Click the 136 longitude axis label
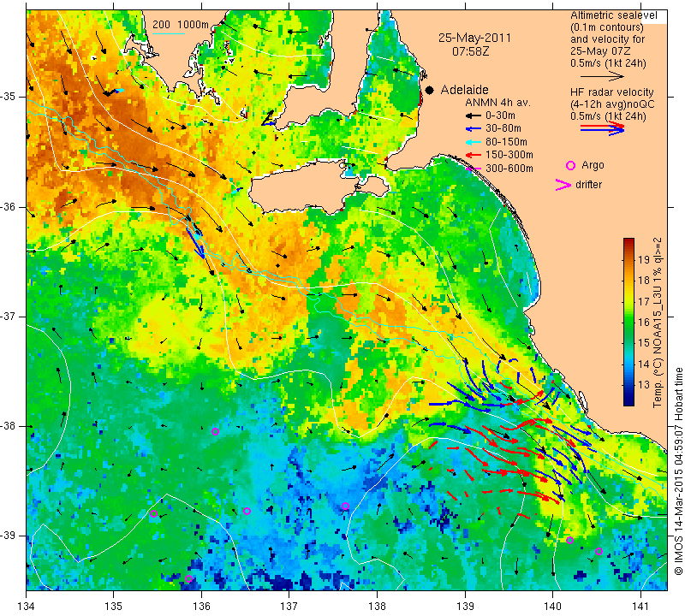The height and width of the screenshot is (616, 685). point(201,607)
